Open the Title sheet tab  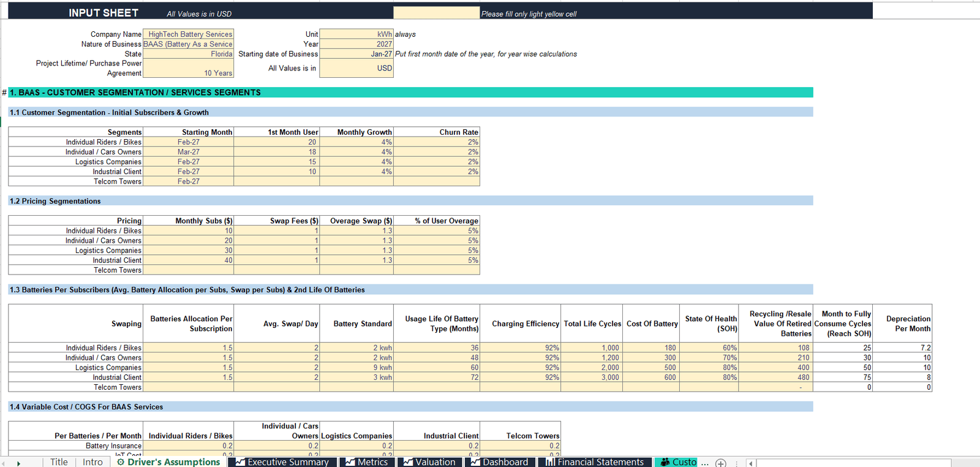pos(59,462)
